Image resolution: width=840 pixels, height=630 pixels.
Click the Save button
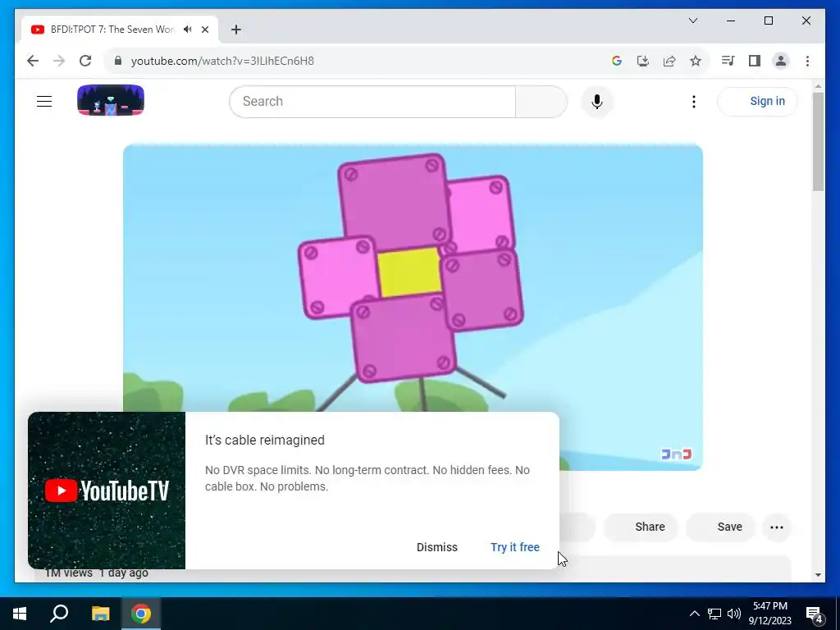(x=720, y=527)
